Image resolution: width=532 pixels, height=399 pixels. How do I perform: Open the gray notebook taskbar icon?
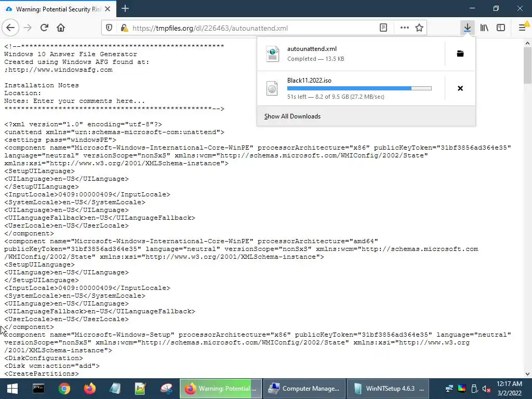[x=115, y=389]
